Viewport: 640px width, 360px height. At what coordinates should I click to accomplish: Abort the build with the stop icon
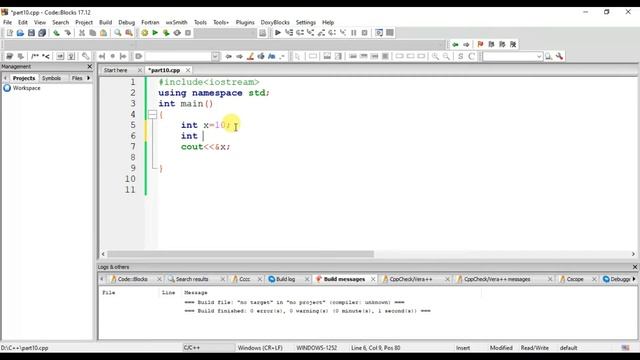click(188, 33)
